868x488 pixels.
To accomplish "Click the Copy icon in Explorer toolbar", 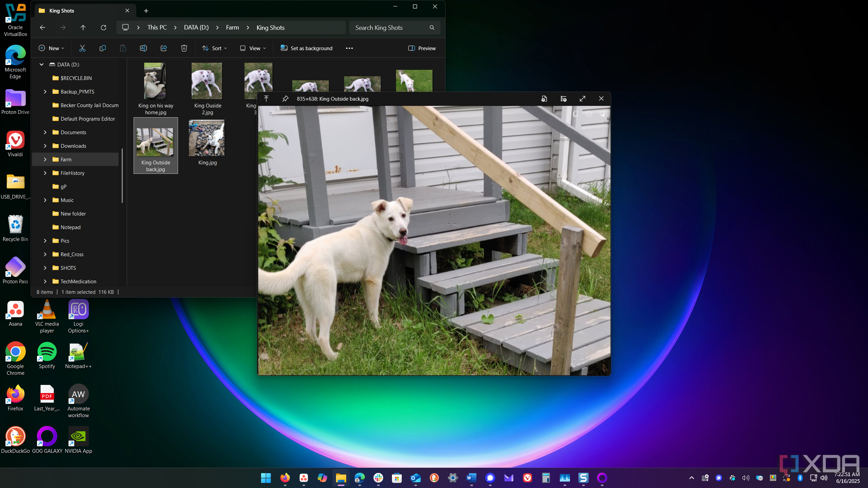I will [x=102, y=48].
